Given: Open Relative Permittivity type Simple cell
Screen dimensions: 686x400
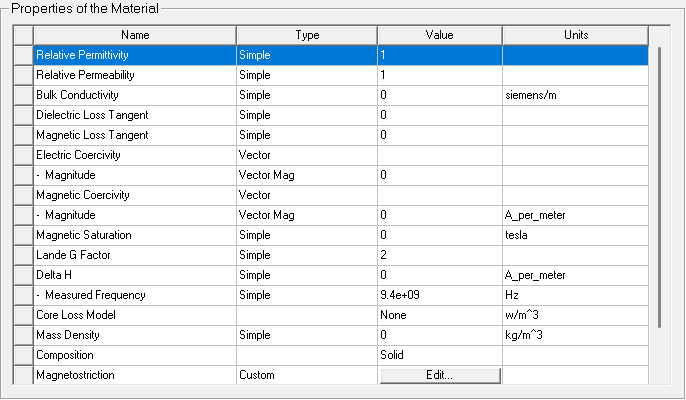Looking at the screenshot, I should [x=307, y=55].
